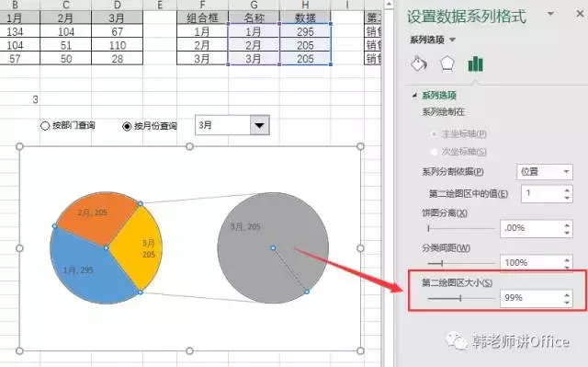This screenshot has height=367, width=588.
Task: Select column H header
Action: point(305,5)
